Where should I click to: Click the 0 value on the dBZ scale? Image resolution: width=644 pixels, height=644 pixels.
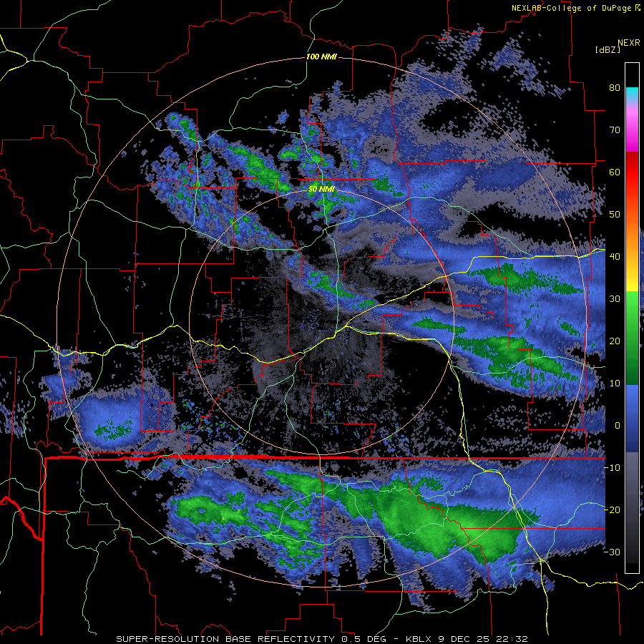click(x=618, y=426)
